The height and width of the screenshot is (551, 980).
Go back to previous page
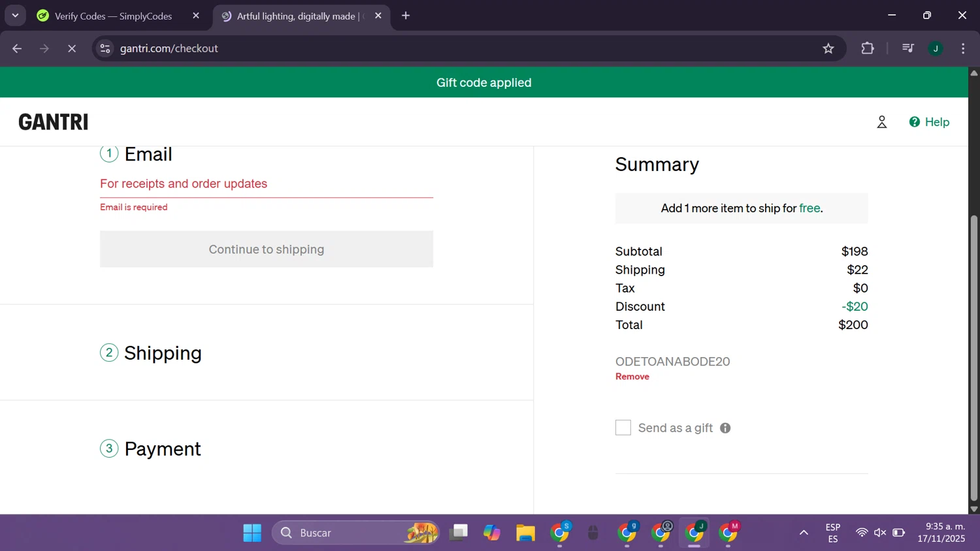17,48
